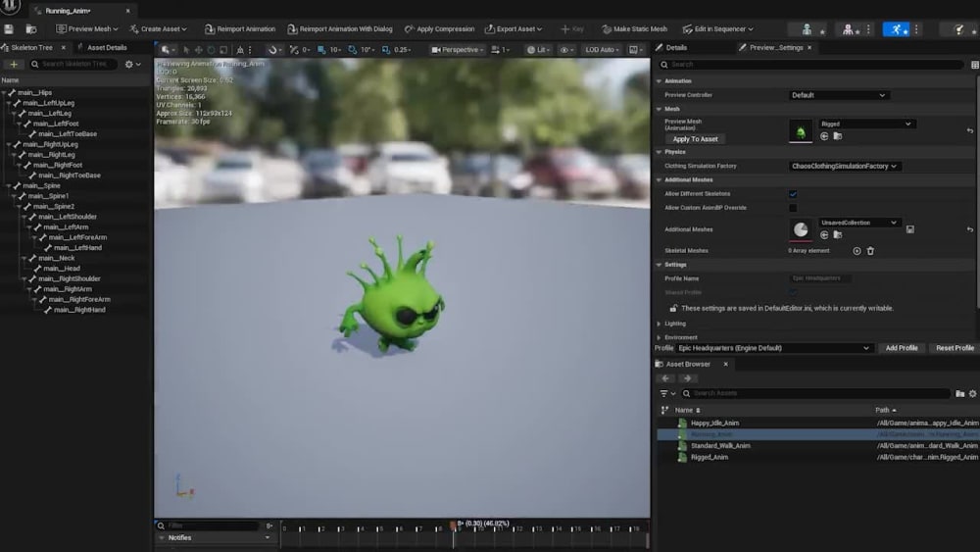Open the Preview Controller Default dropdown
The width and height of the screenshot is (980, 552).
(x=838, y=95)
